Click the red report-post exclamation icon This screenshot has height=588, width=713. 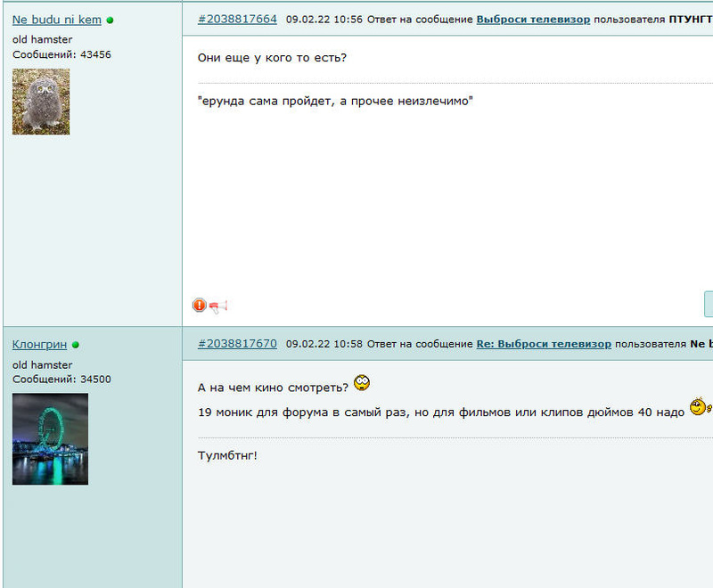click(199, 305)
